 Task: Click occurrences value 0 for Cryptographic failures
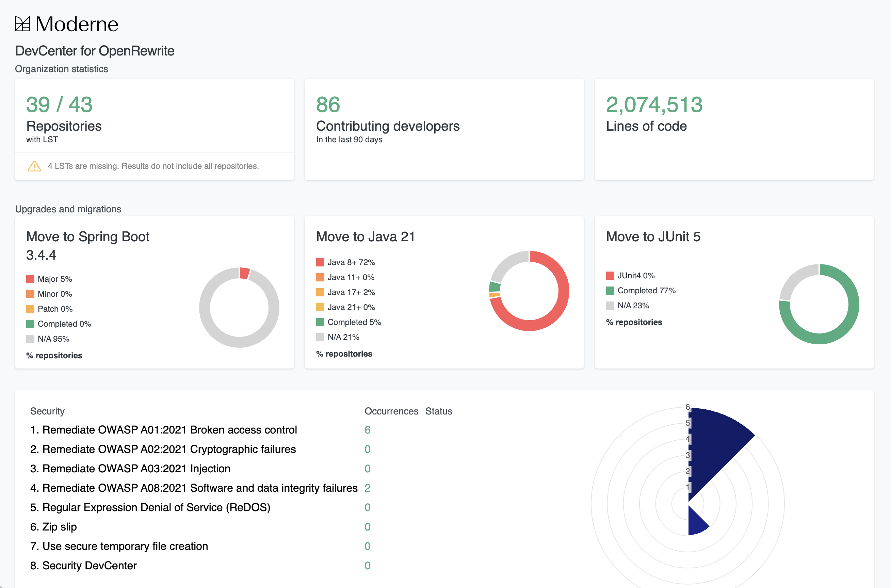(368, 449)
